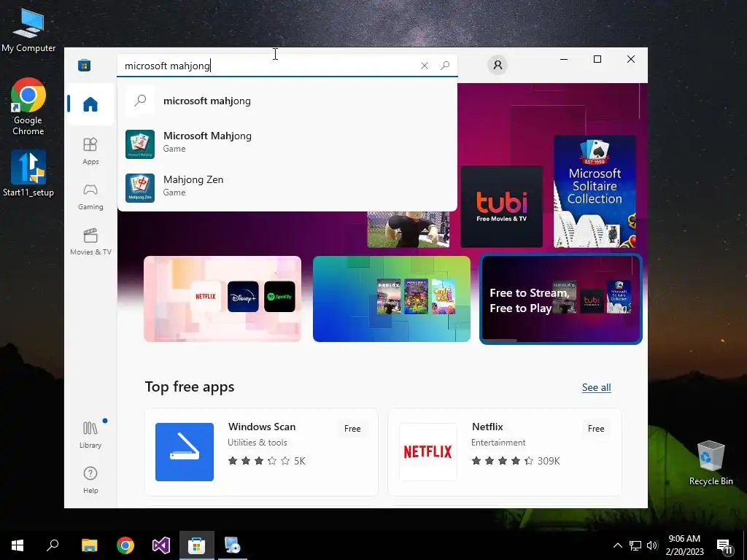Open the 'Free to Stream, Free to Play' card

click(561, 299)
